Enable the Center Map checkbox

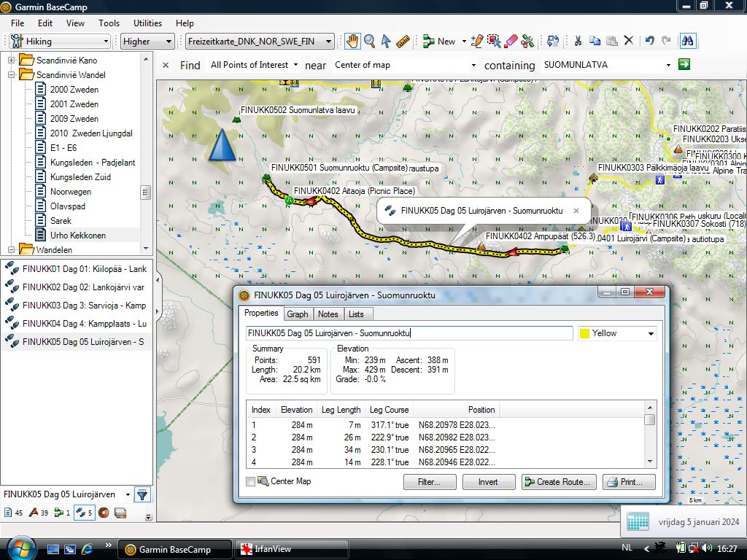click(x=251, y=482)
